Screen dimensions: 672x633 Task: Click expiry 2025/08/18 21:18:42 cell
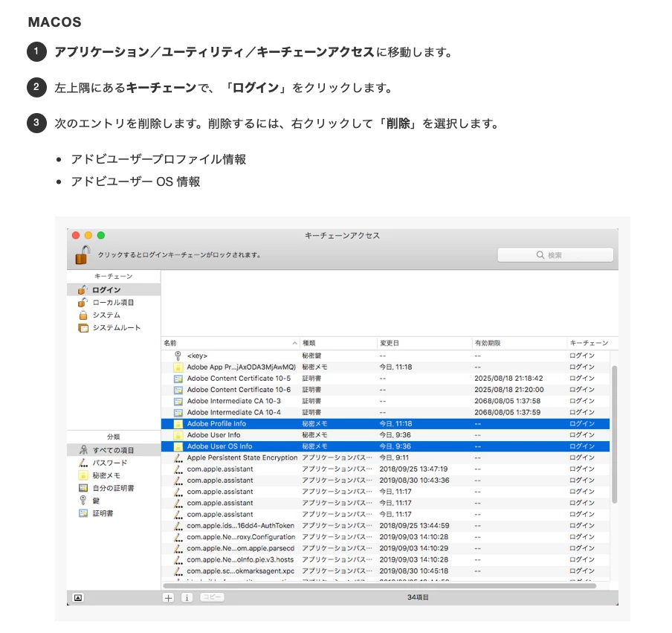508,379
